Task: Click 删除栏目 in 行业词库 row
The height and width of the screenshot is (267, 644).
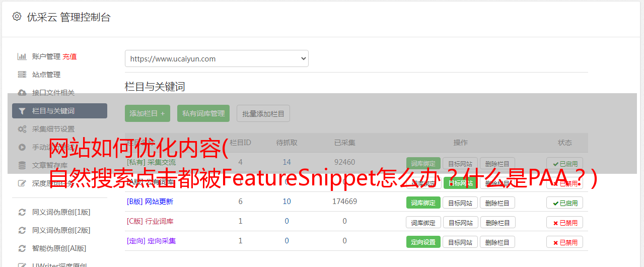Action: [497, 222]
